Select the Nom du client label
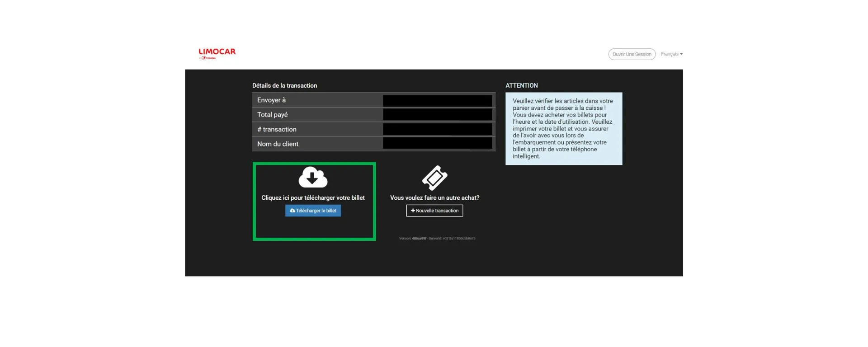The image size is (868, 347). (278, 144)
